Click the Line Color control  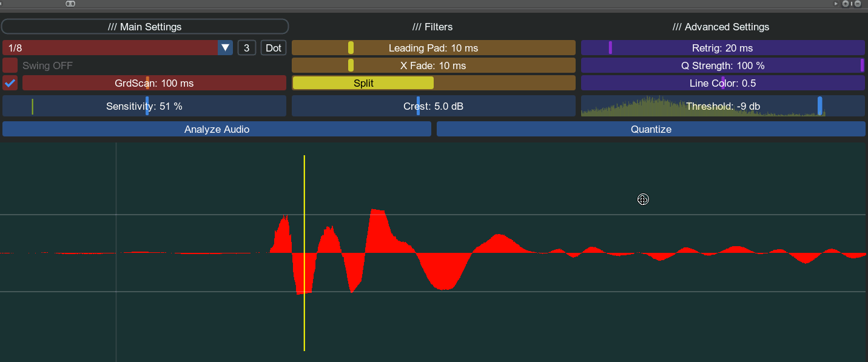pos(722,83)
